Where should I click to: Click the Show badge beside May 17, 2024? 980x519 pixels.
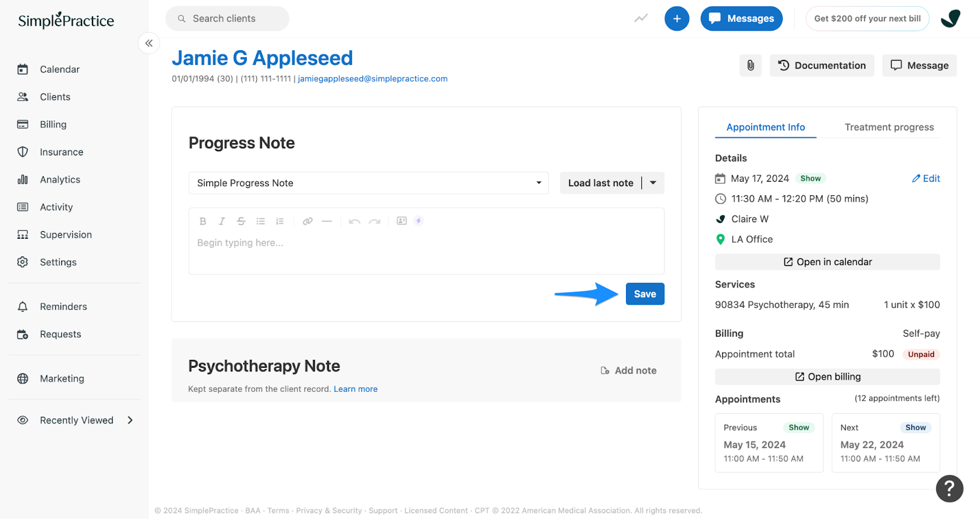810,178
